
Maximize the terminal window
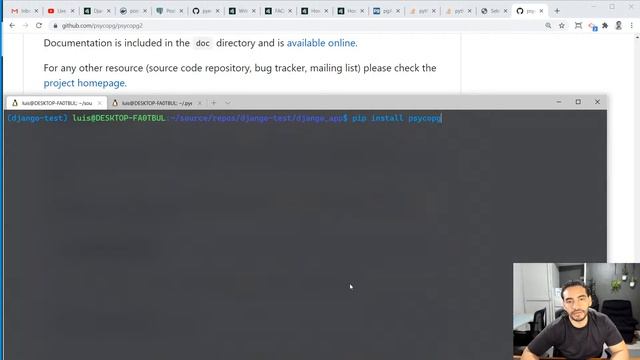point(578,102)
